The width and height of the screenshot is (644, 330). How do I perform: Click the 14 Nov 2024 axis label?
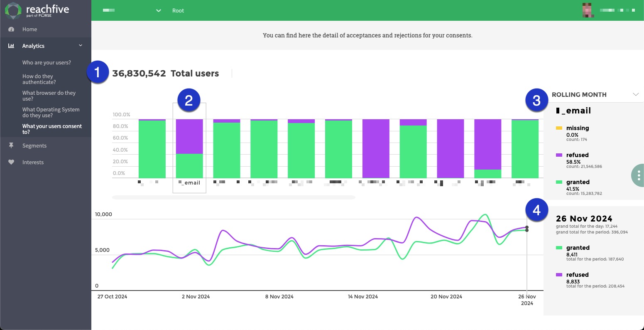pos(363,297)
